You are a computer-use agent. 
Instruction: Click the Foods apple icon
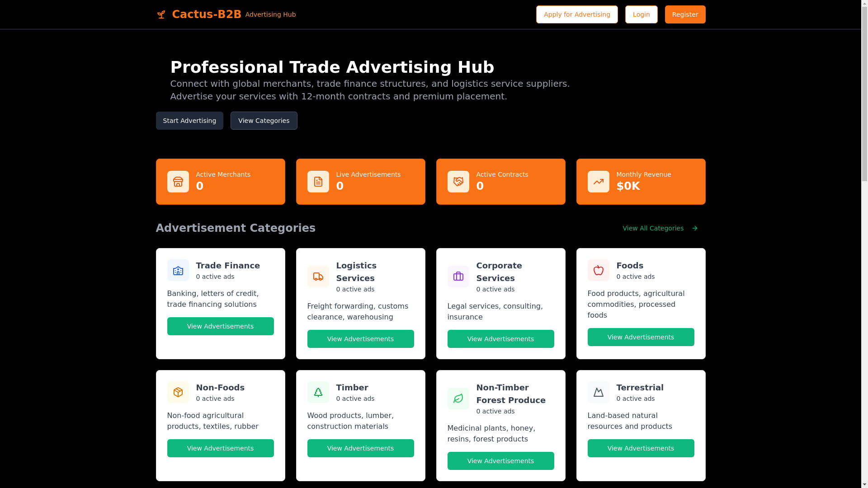(x=599, y=270)
